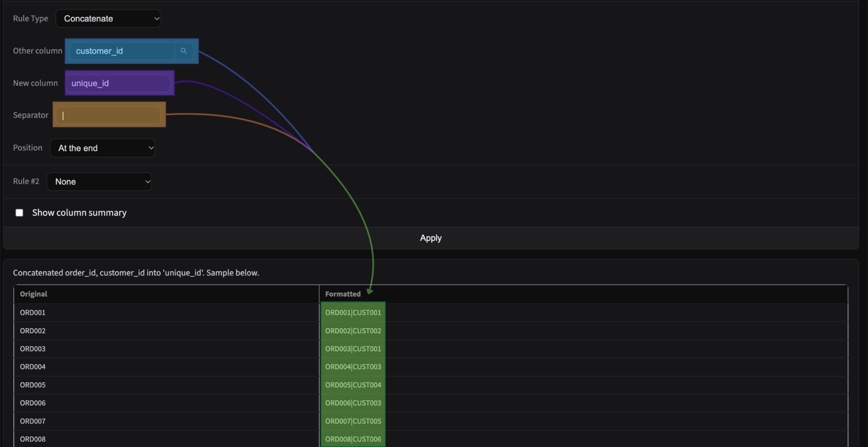Click the Apply button
This screenshot has height=447, width=868.
point(431,238)
